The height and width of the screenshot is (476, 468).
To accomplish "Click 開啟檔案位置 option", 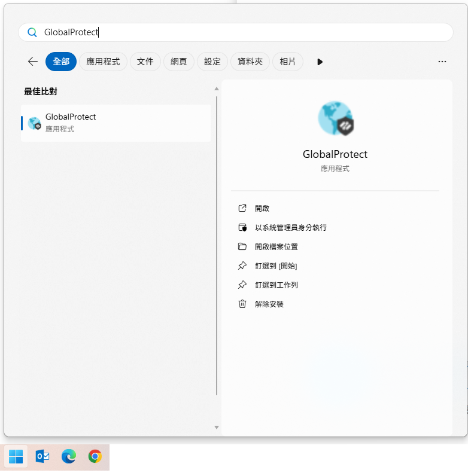I will 276,247.
